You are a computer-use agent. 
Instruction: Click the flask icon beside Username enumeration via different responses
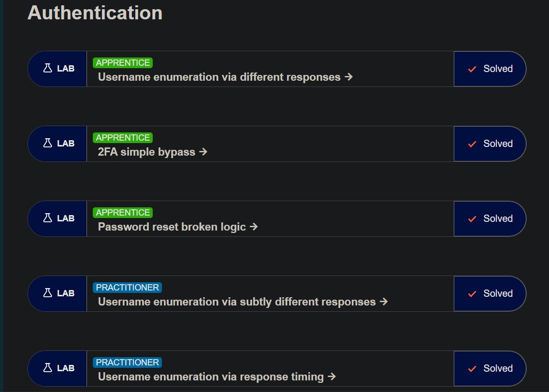(48, 68)
